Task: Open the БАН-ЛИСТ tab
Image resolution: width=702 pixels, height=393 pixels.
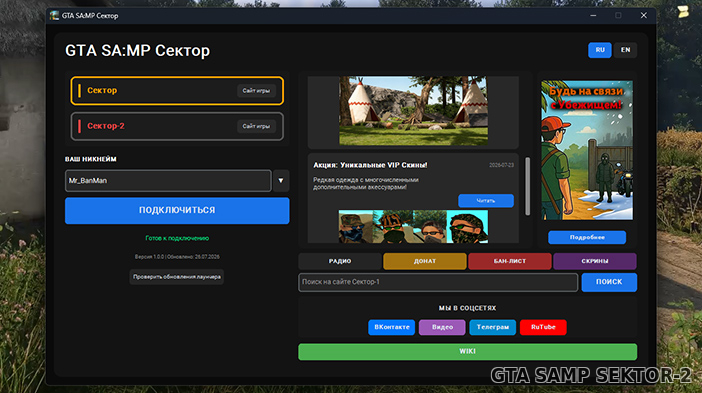Action: point(509,261)
